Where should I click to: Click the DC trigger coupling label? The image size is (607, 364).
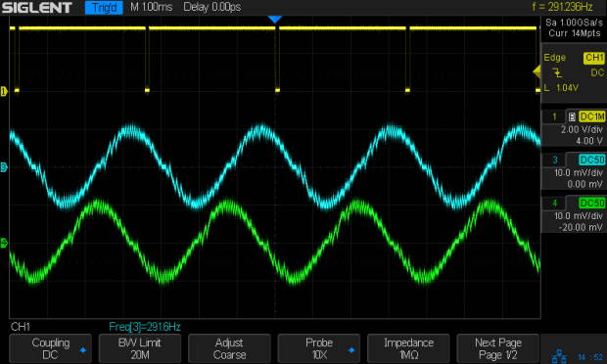[597, 72]
